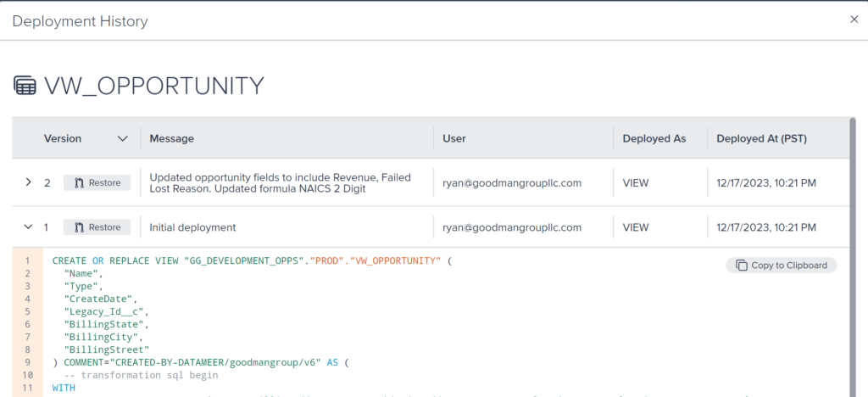The image size is (868, 397).
Task: Copy SQL code to clipboard
Action: click(781, 266)
